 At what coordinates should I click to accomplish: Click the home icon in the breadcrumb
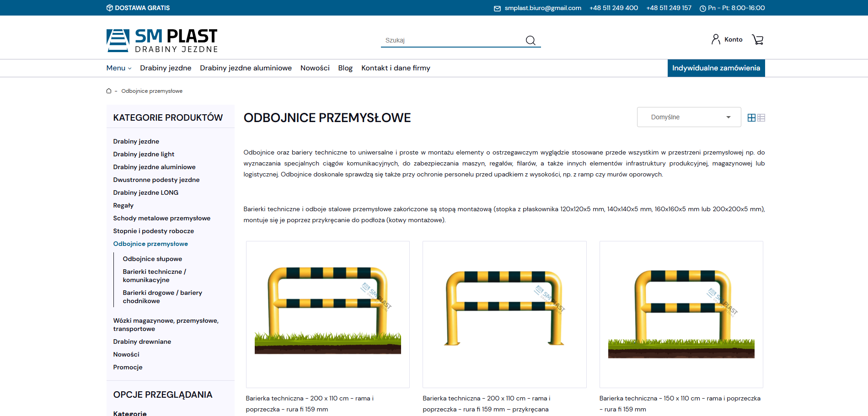click(108, 91)
